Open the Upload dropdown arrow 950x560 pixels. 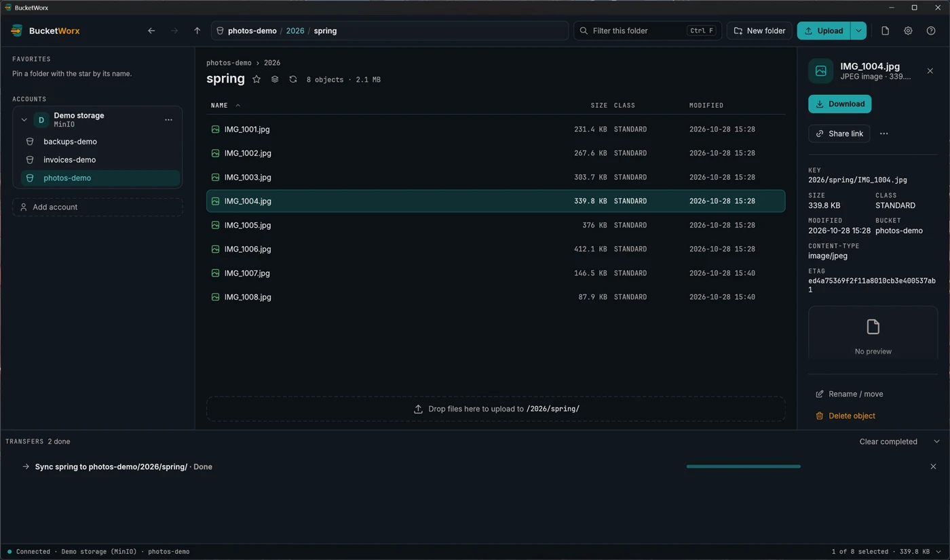pyautogui.click(x=858, y=31)
